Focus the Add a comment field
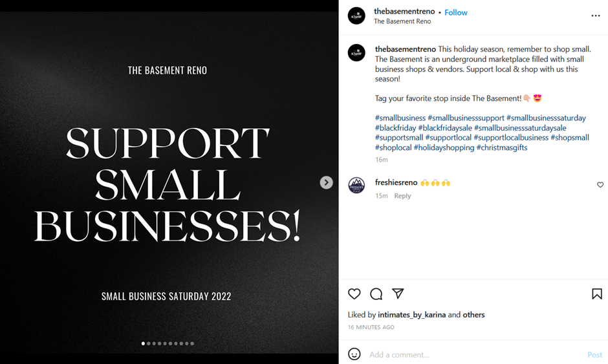The height and width of the screenshot is (364, 608). tap(475, 355)
